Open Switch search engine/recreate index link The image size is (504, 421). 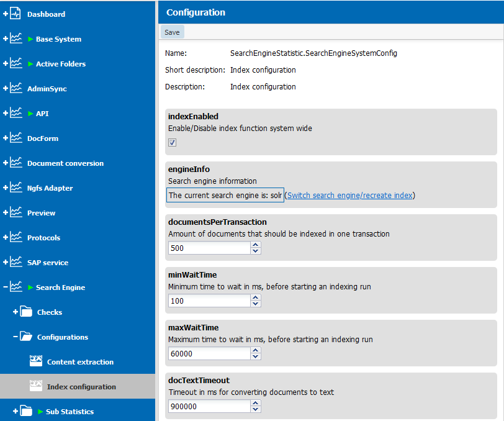click(349, 195)
